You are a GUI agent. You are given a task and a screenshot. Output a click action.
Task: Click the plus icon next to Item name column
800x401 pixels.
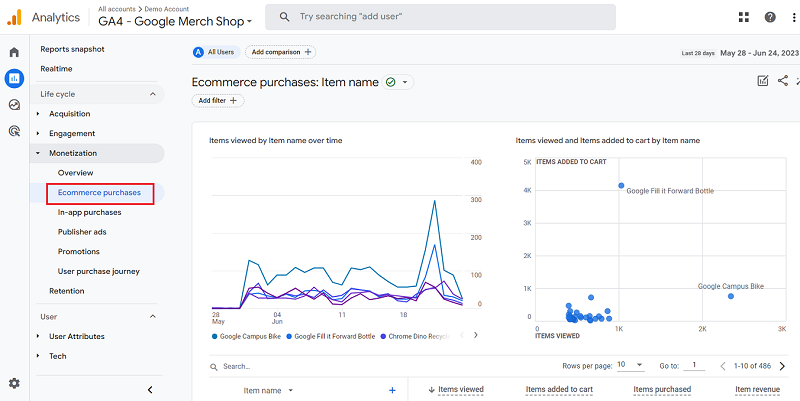pyautogui.click(x=392, y=390)
